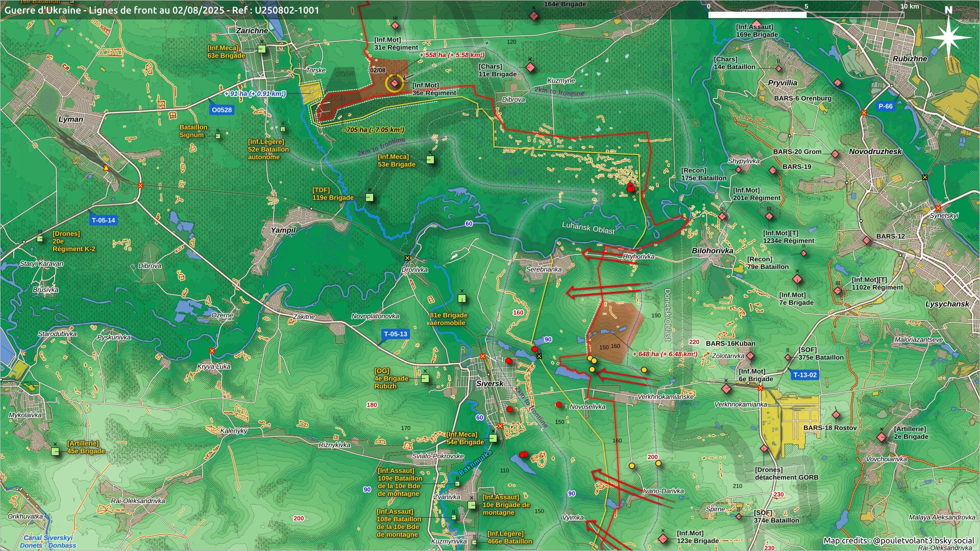
Task: Select the 14e Bataillon tank diamond marker
Action: 779,68
